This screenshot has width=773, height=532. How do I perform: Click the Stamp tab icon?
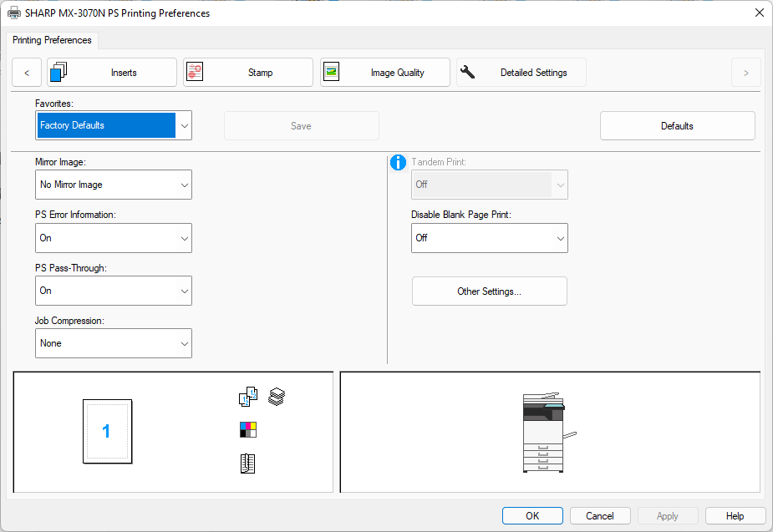[x=195, y=73]
